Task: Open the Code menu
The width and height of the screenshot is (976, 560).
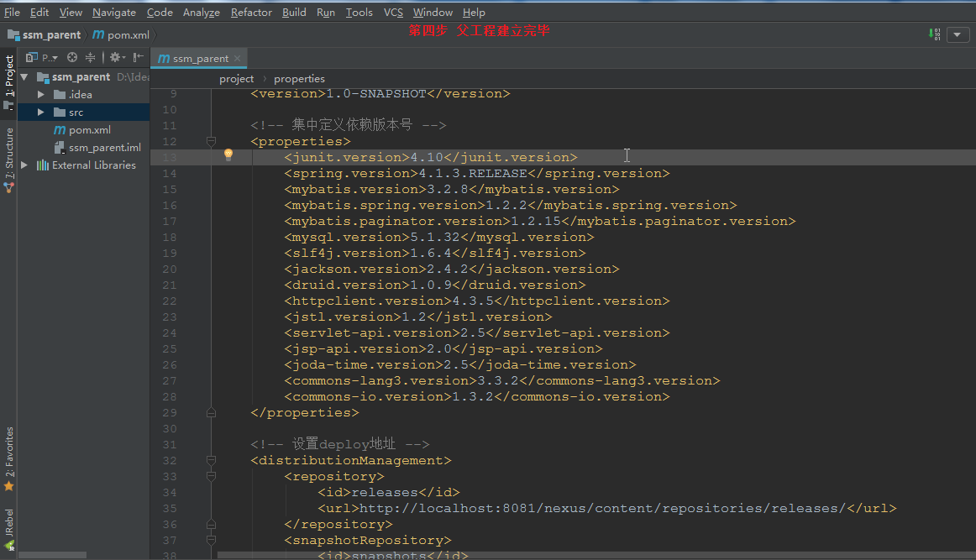Action: (x=160, y=13)
